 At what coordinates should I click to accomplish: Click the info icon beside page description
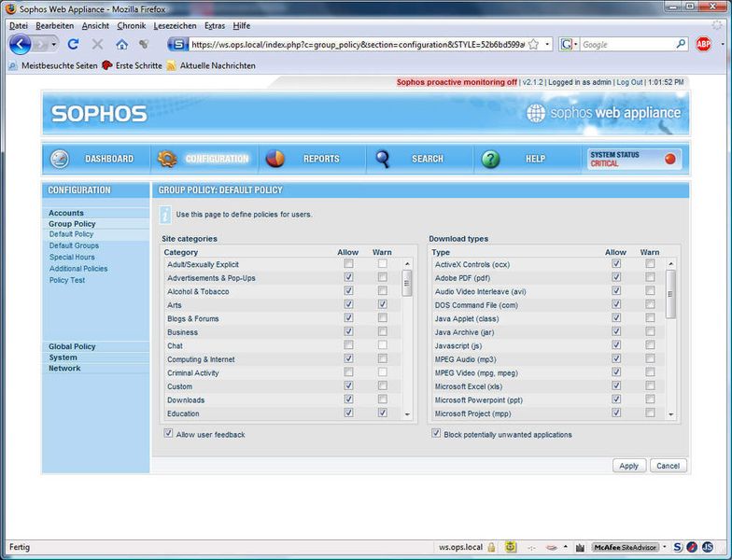(165, 215)
